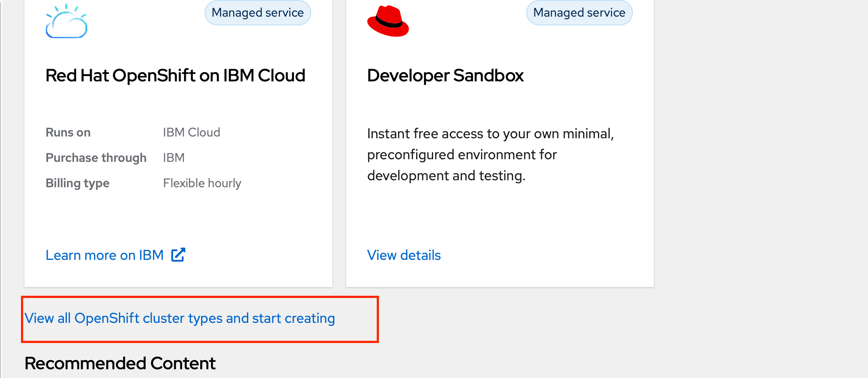The height and width of the screenshot is (378, 868).
Task: Click the Runs on label
Action: coord(68,133)
